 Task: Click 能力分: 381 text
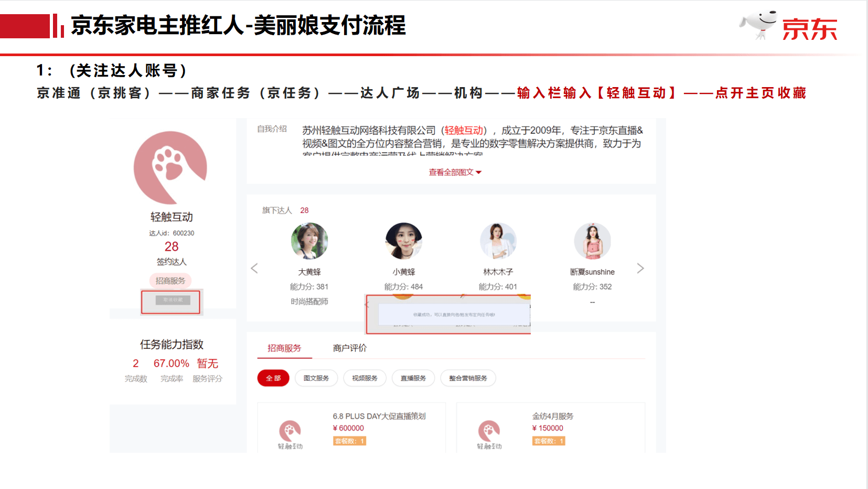coord(309,286)
